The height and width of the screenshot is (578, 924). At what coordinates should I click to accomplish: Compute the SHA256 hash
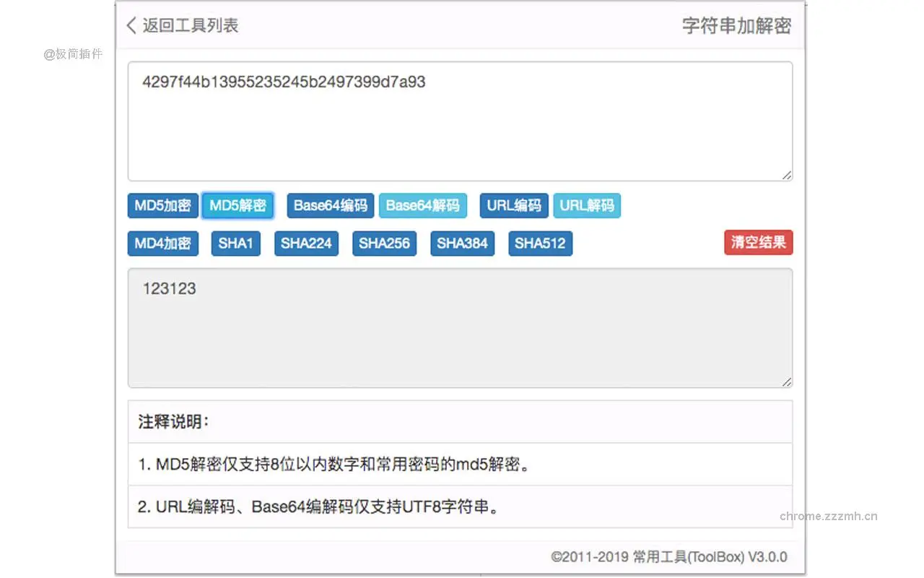[384, 243]
